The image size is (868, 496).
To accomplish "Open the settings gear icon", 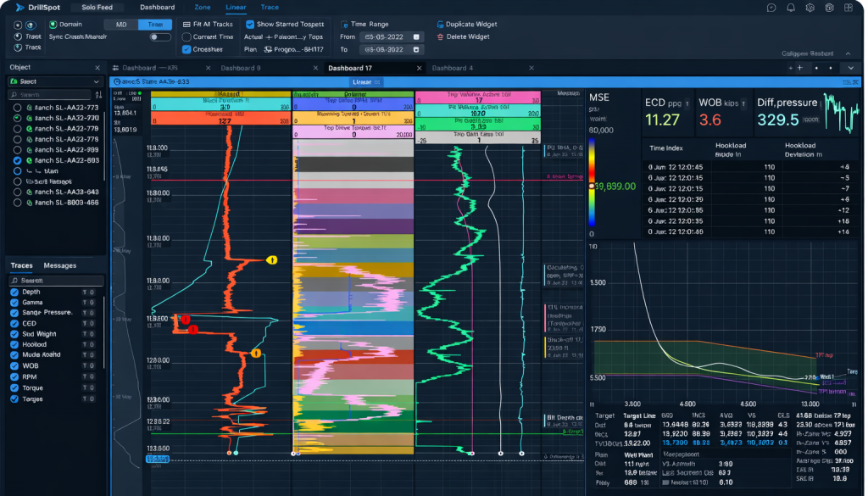I will (810, 8).
